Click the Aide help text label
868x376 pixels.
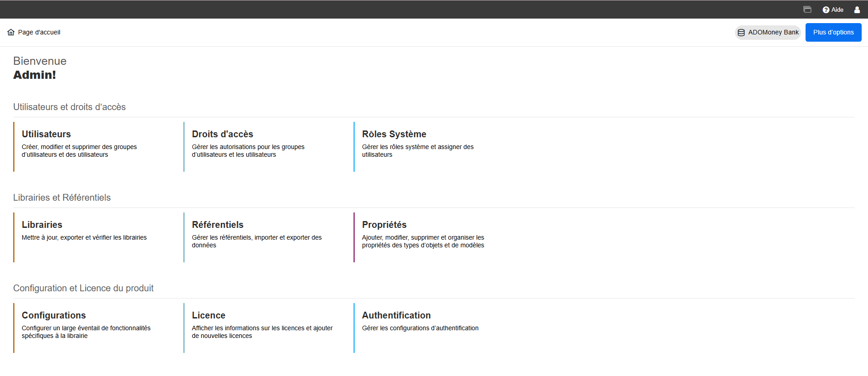[837, 10]
